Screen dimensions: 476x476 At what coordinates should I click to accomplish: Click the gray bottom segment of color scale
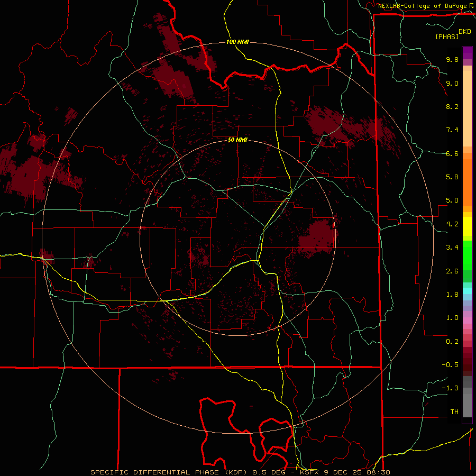tap(467, 407)
